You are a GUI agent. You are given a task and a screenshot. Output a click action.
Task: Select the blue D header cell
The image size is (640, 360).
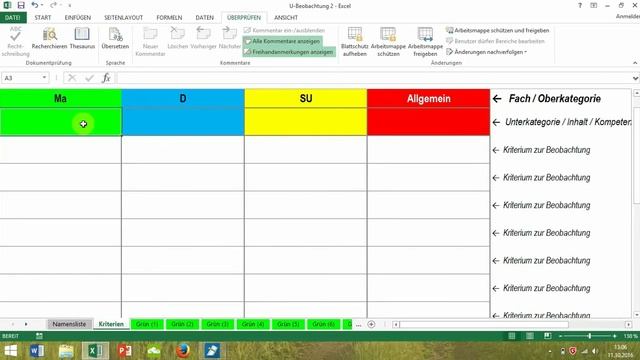183,98
